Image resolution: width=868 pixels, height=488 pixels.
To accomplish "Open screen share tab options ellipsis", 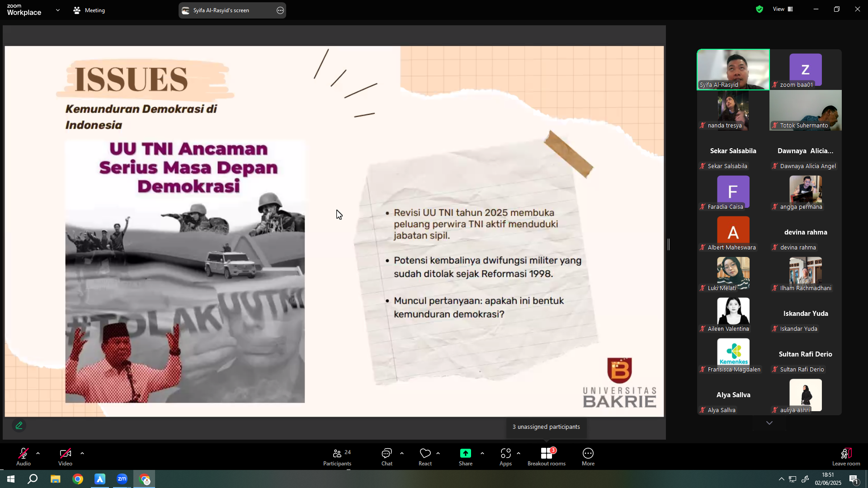I will (280, 10).
